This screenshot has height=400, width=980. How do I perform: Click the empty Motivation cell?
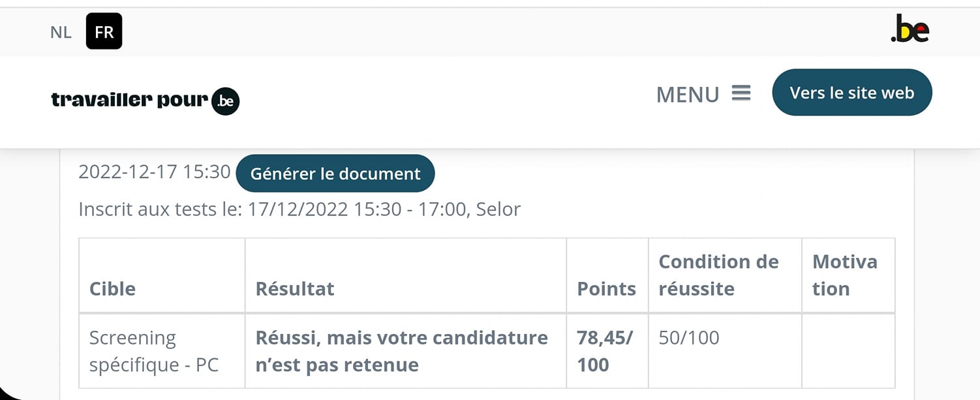tap(848, 351)
